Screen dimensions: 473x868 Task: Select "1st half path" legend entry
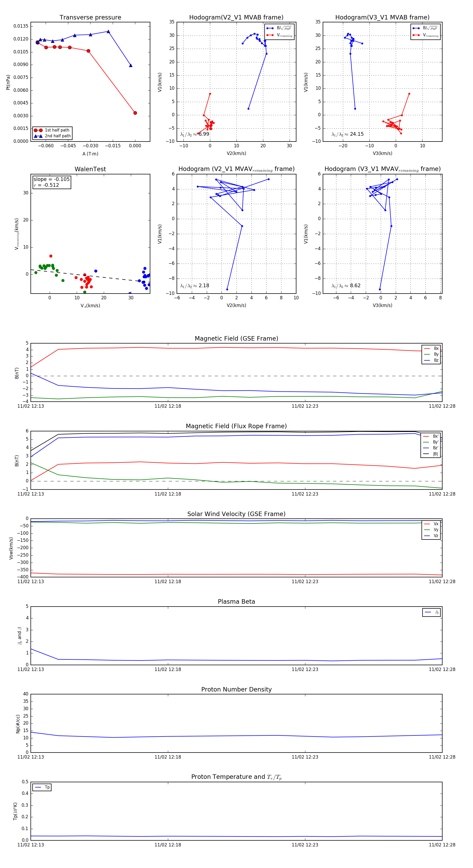53,130
